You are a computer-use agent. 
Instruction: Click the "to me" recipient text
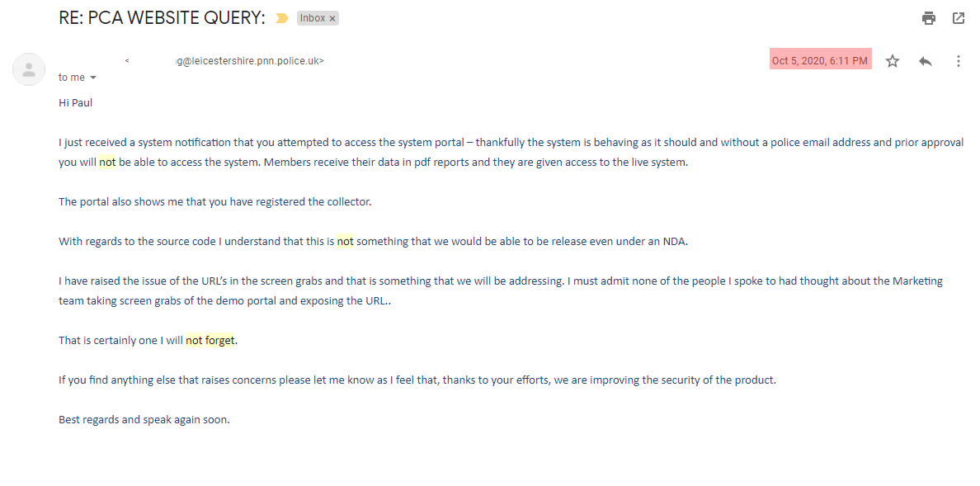(72, 78)
